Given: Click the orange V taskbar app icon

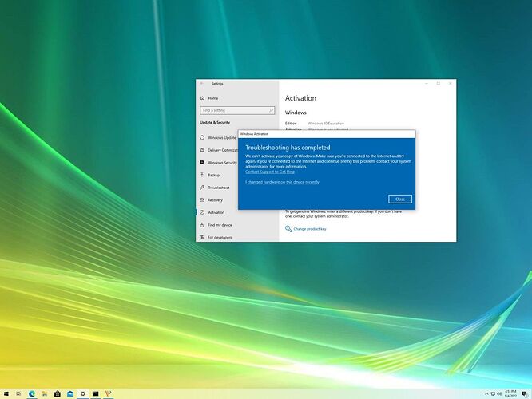Looking at the screenshot, I should pos(109,393).
